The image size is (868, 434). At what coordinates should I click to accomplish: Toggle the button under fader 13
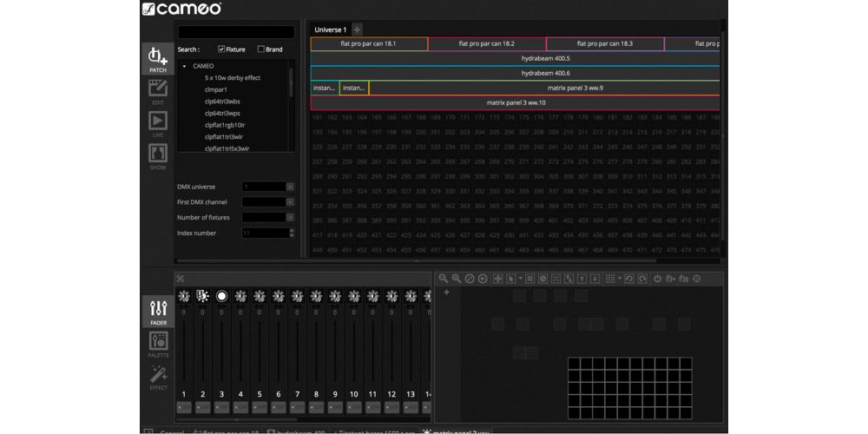pos(411,407)
